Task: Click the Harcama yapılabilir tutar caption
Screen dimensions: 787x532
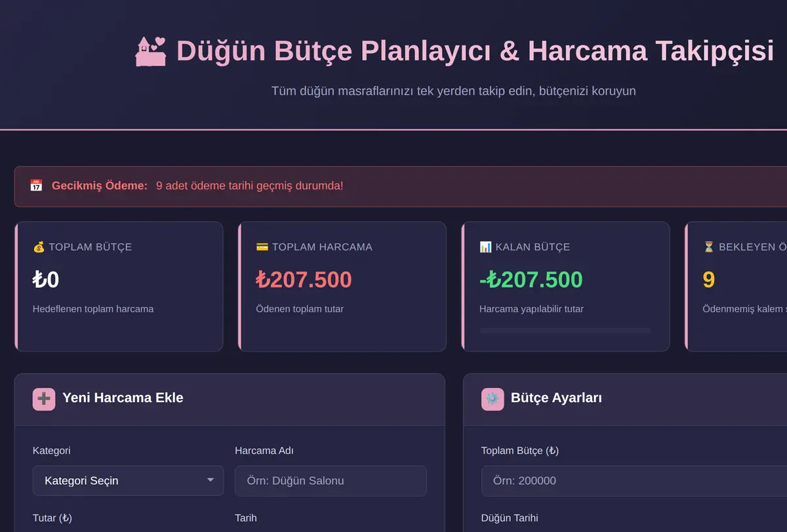Action: tap(531, 309)
